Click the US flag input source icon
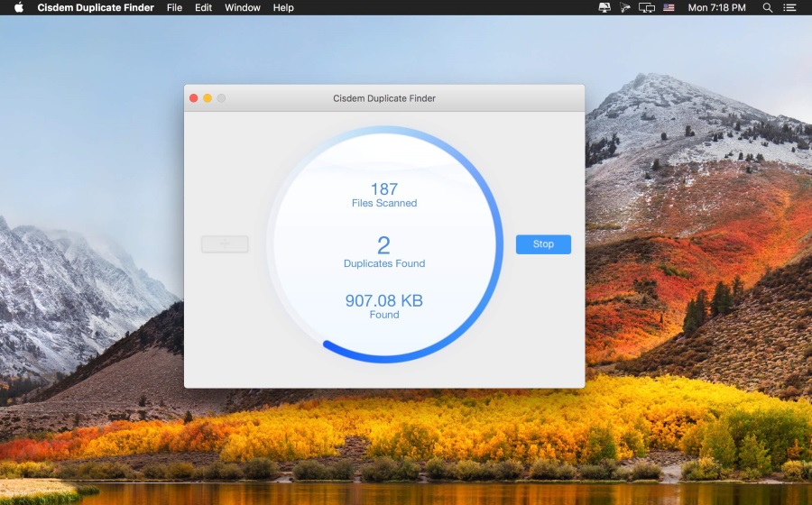This screenshot has width=812, height=505. point(669,7)
